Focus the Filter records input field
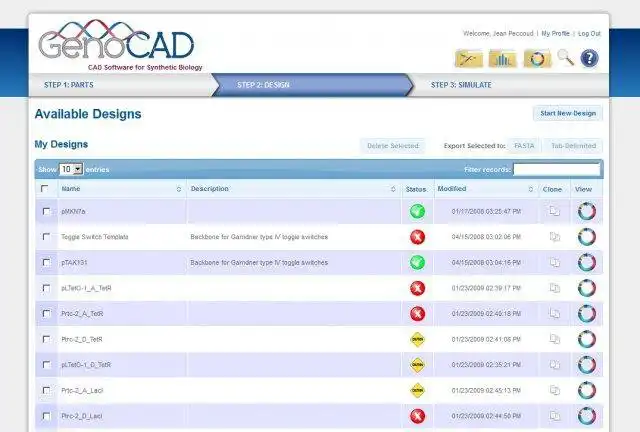Screen dimensions: 640x432 click(x=556, y=169)
